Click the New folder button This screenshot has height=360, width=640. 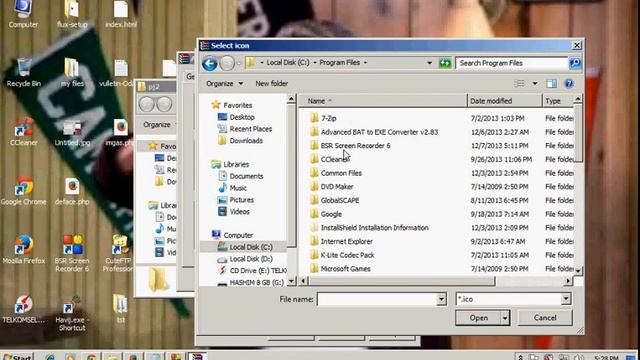point(271,83)
